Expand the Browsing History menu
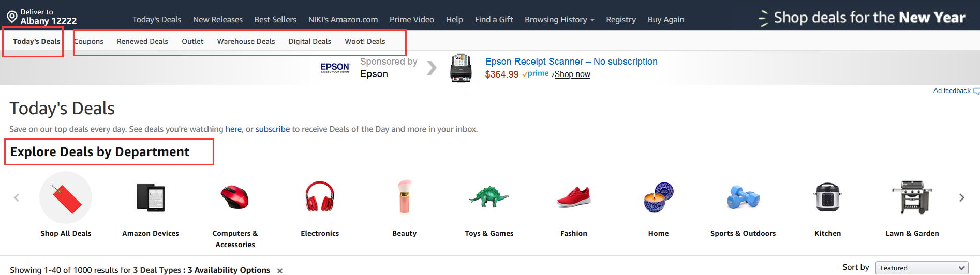 pos(559,20)
